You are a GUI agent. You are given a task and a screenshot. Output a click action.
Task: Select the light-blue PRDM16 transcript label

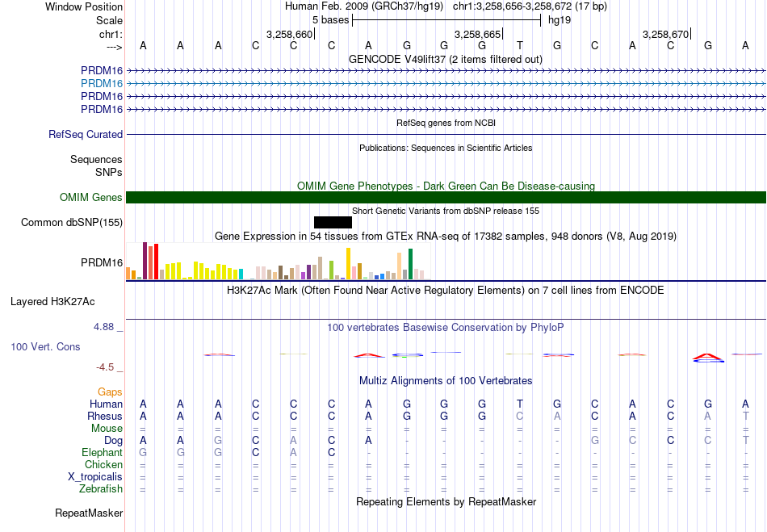(102, 84)
